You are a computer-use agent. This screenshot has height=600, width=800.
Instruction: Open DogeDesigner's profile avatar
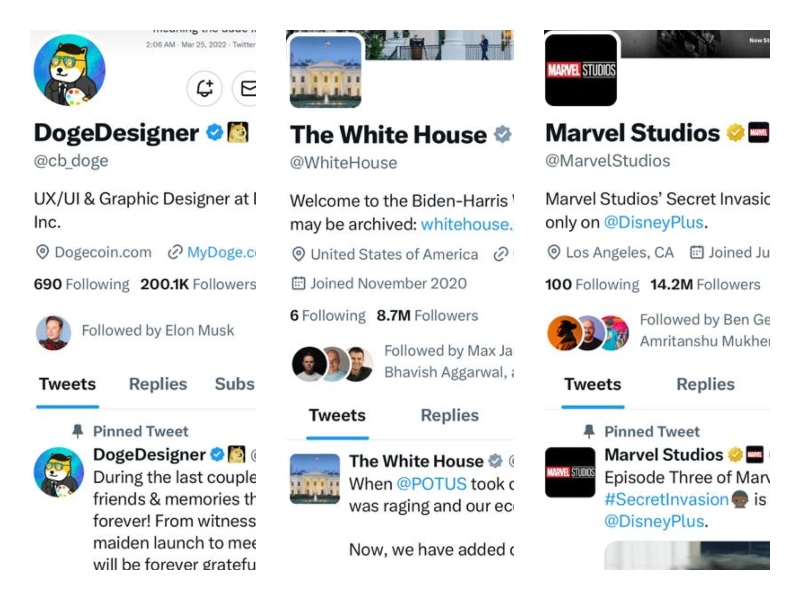[70, 70]
